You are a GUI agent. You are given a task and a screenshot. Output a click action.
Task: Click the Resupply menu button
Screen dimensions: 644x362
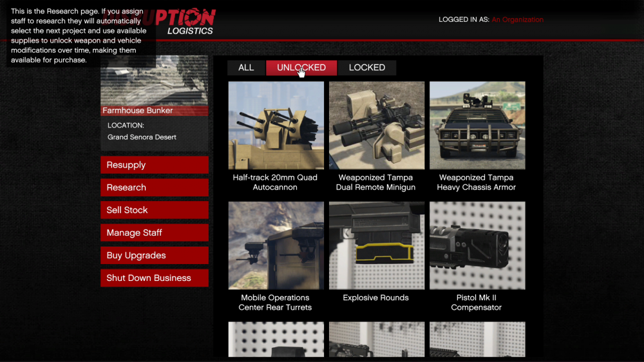155,165
